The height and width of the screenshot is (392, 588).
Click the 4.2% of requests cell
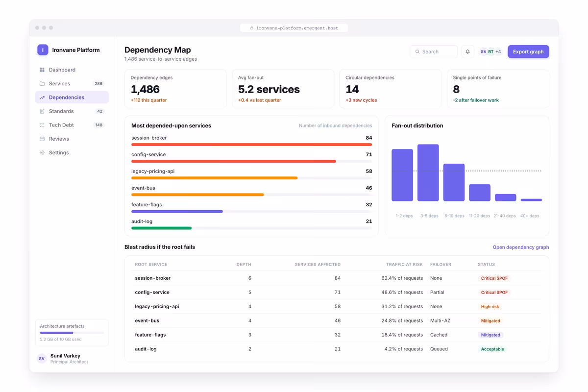[x=403, y=349]
